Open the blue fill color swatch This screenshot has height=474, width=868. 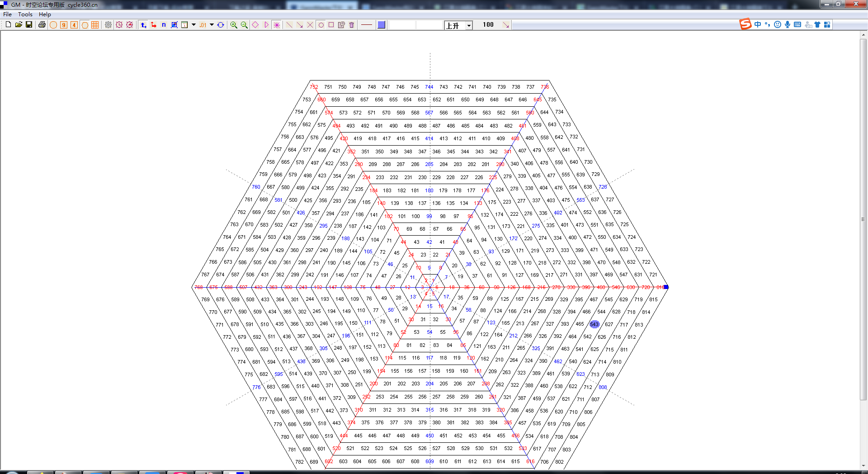(382, 25)
